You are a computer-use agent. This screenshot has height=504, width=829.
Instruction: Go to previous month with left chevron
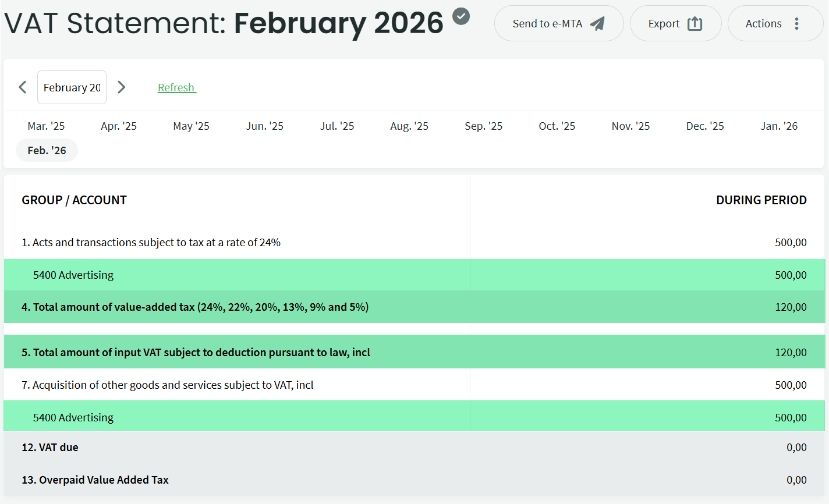23,87
